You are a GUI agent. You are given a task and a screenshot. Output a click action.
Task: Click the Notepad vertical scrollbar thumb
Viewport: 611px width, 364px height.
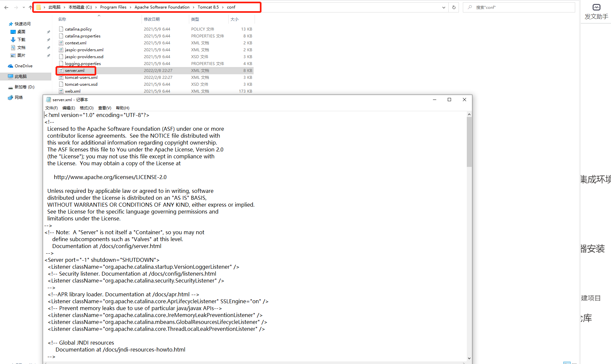[x=469, y=142]
